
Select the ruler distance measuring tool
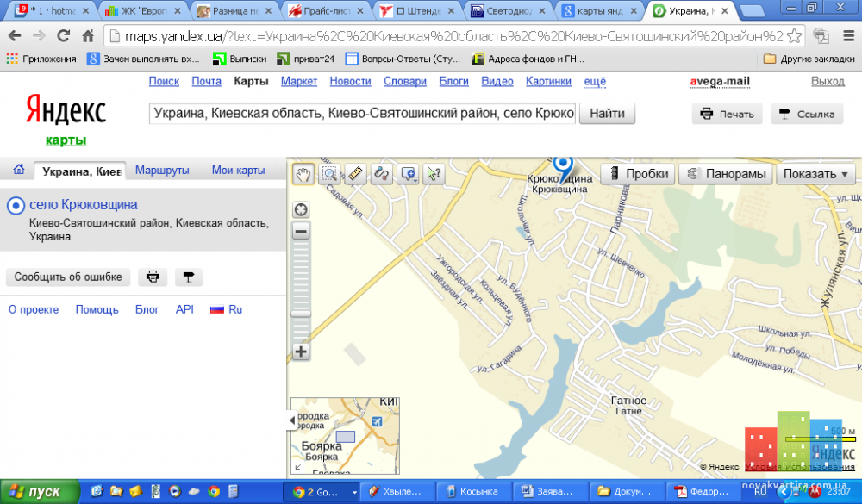pos(355,174)
